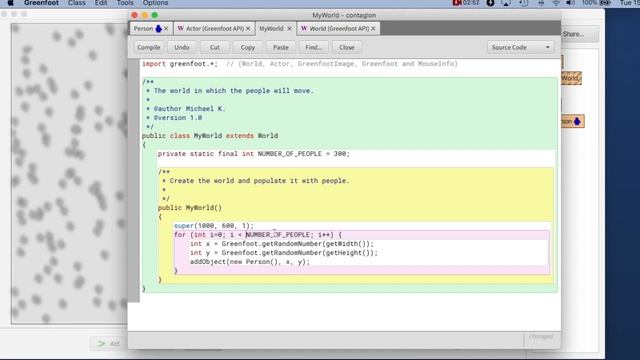Click the red recording timer icon

(457, 3)
